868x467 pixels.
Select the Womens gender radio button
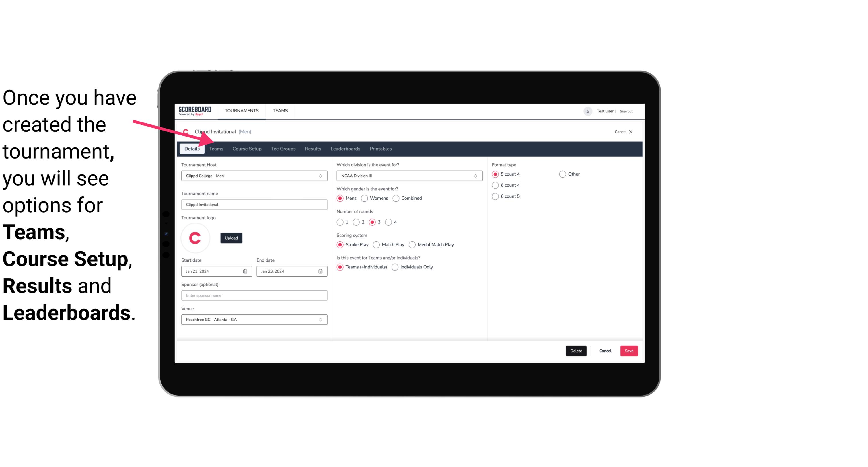pyautogui.click(x=365, y=198)
